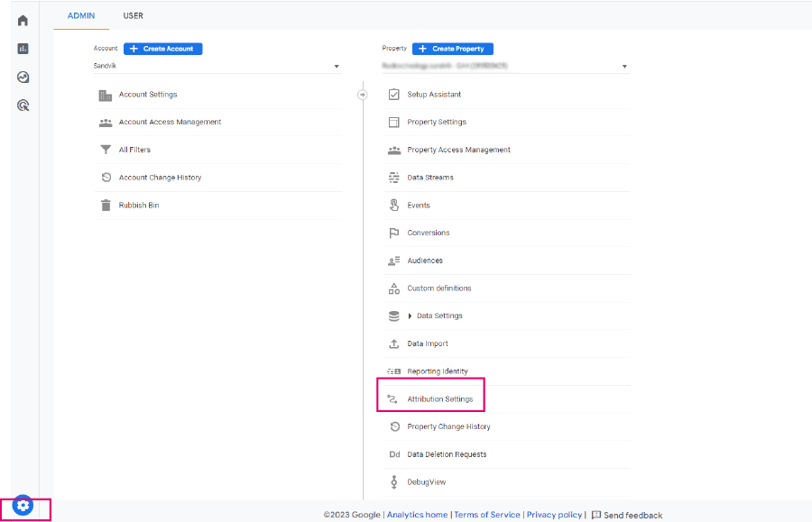Click the Data Settings label text
This screenshot has height=522, width=812.
[x=439, y=316]
